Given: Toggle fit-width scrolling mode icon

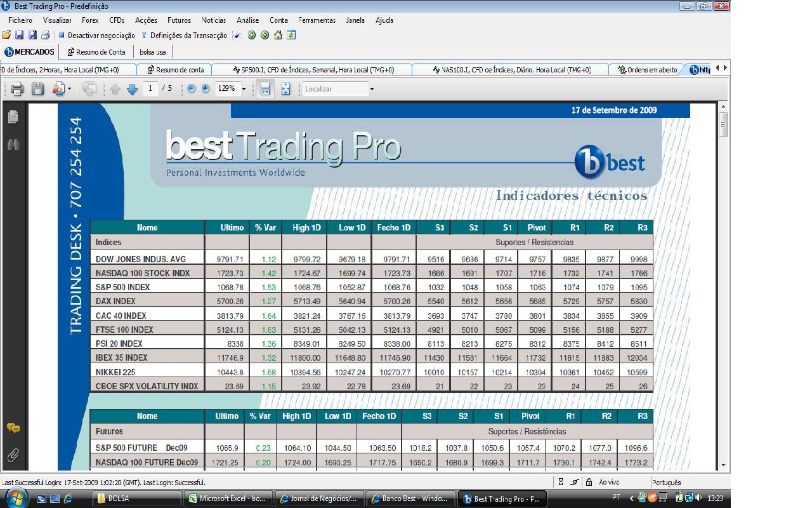Looking at the screenshot, I should point(265,89).
